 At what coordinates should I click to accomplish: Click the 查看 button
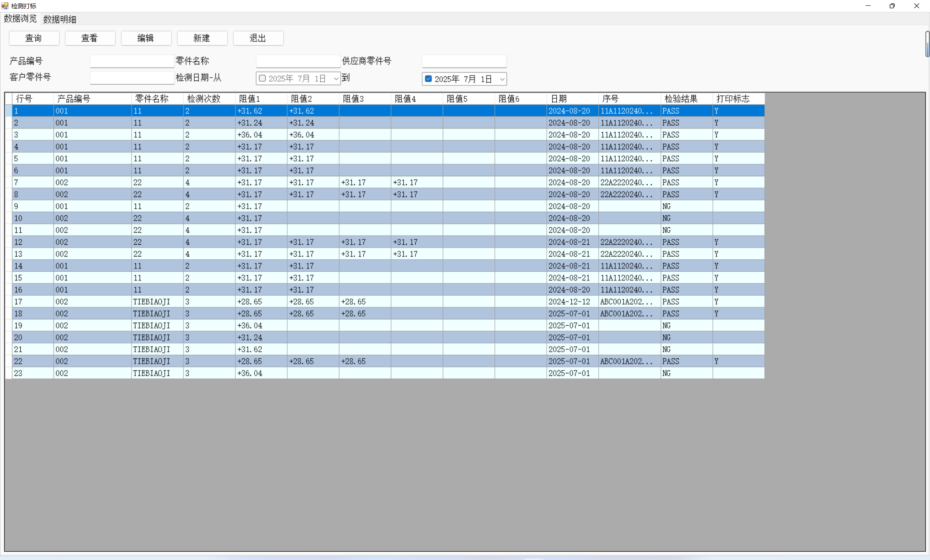(90, 38)
